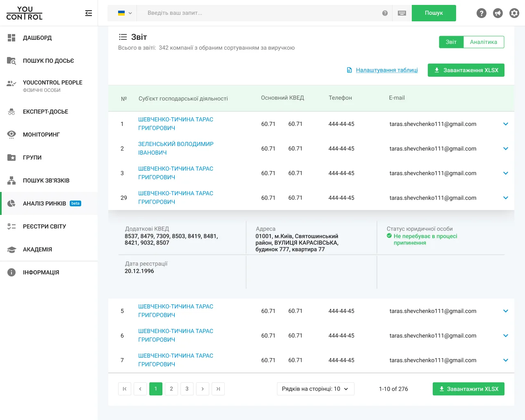Click bottom Завантажити XLSX button
Screen dimensions: 525x420
click(x=468, y=389)
